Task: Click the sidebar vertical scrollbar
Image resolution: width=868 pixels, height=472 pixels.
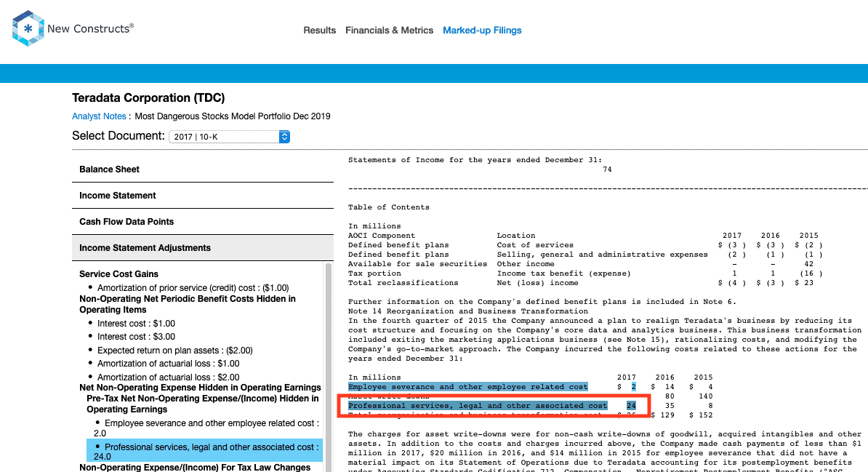Action: point(329,367)
